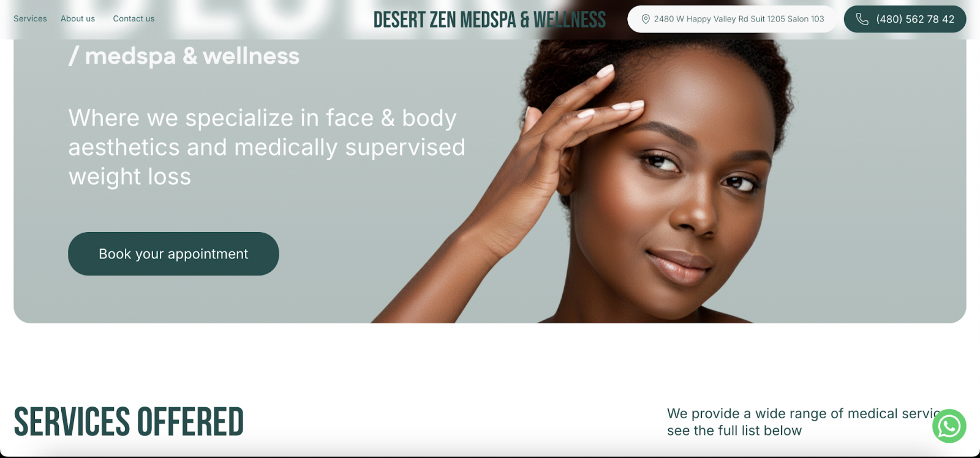Viewport: 980px width, 458px height.
Task: Click the "/ medspa & wellness" subtitle
Action: 184,56
